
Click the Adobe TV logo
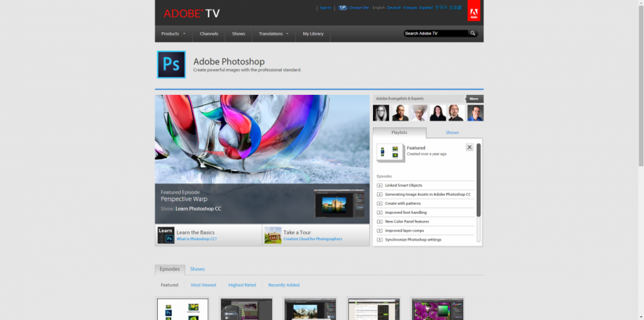coord(191,13)
